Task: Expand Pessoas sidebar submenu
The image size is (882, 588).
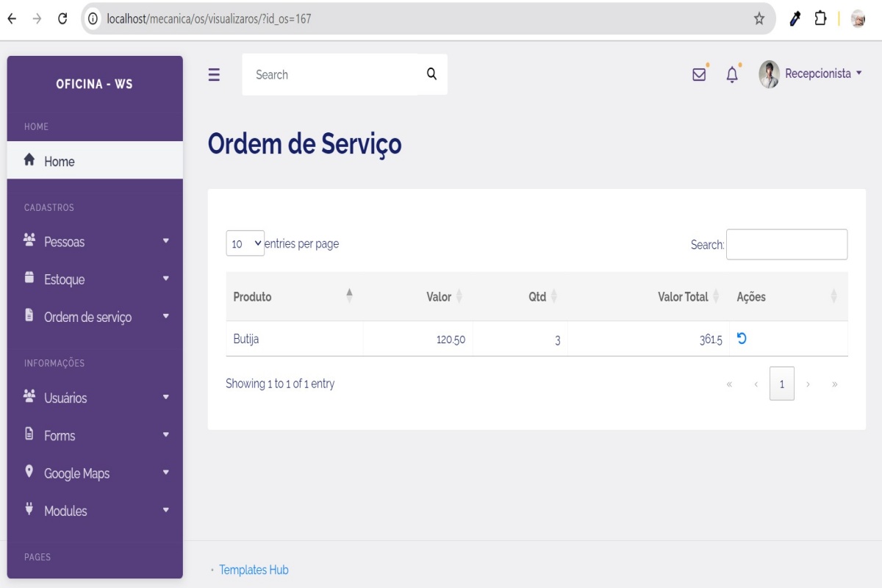Action: point(95,242)
